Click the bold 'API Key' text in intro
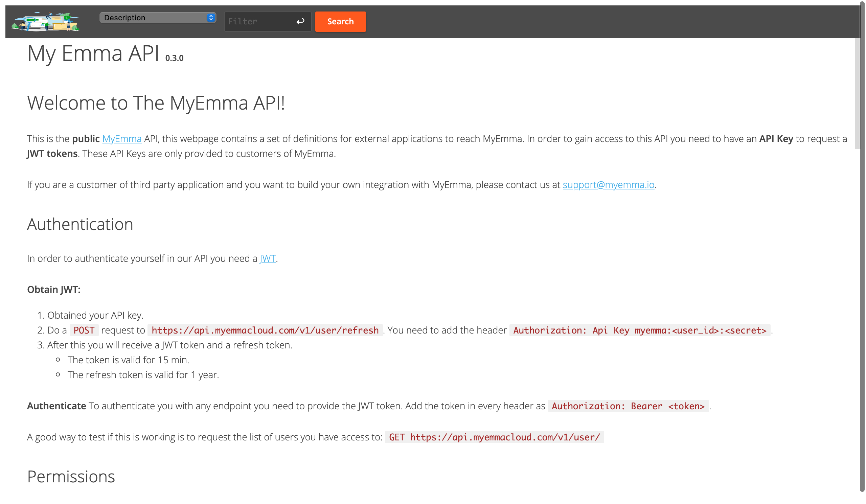This screenshot has width=866, height=504. coord(776,139)
